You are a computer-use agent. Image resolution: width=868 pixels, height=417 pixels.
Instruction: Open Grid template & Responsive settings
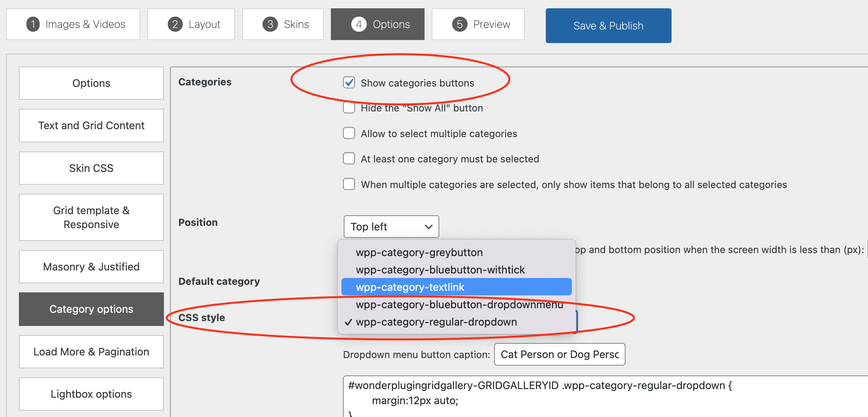(91, 217)
